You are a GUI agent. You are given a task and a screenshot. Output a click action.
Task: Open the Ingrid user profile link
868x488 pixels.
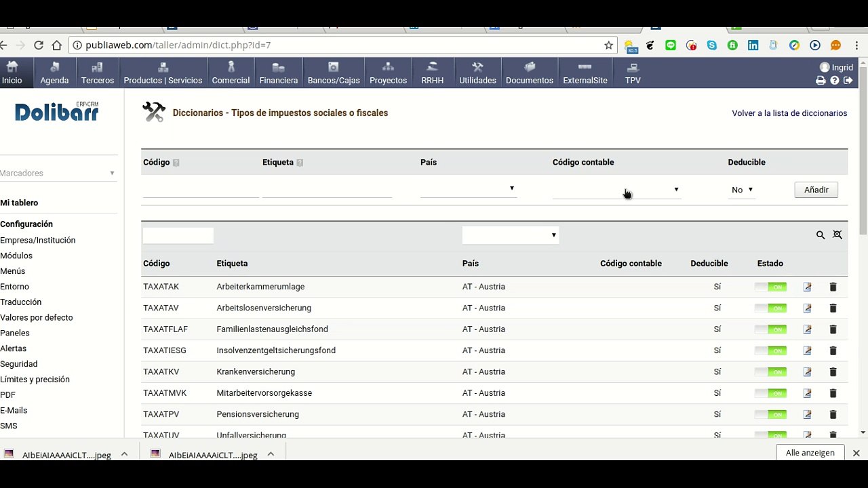[837, 67]
